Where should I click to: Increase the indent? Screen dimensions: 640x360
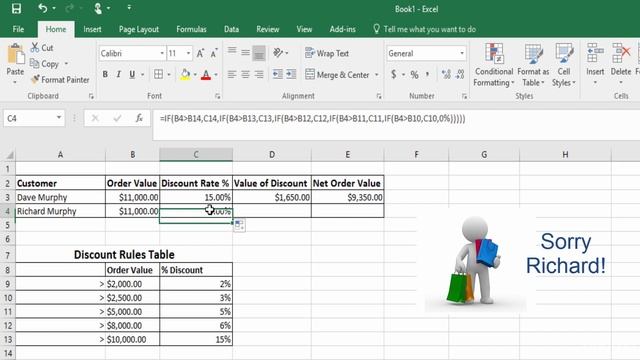[291, 74]
